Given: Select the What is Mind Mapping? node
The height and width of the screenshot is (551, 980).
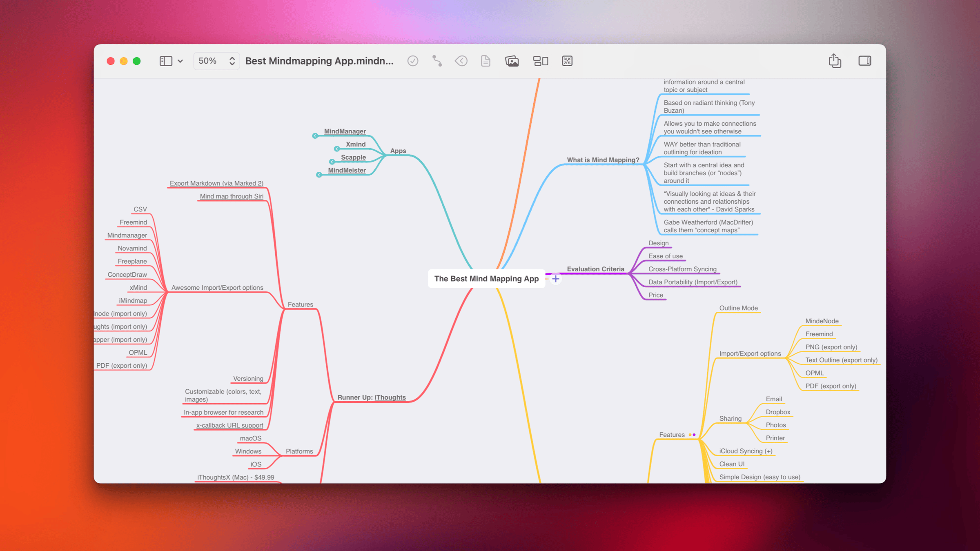Looking at the screenshot, I should (x=603, y=160).
